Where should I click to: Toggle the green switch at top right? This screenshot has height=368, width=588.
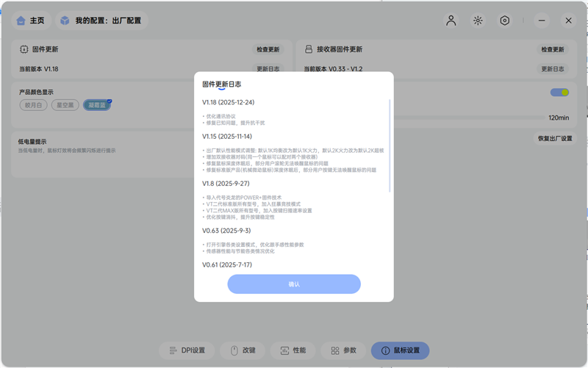(x=560, y=93)
